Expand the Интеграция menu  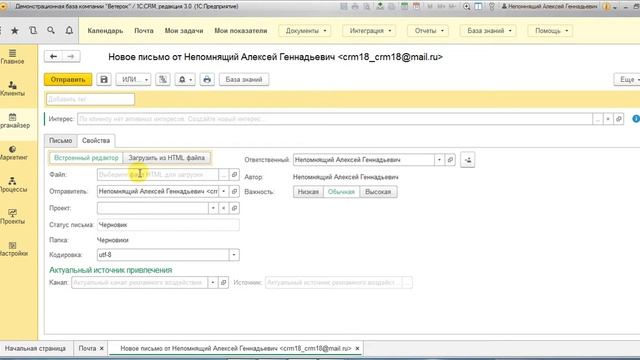click(x=369, y=31)
